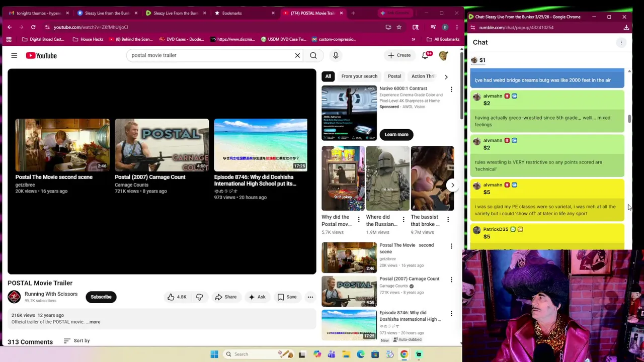The width and height of the screenshot is (644, 362).
Task: Clear the YouTube search box text
Action: pyautogui.click(x=297, y=55)
